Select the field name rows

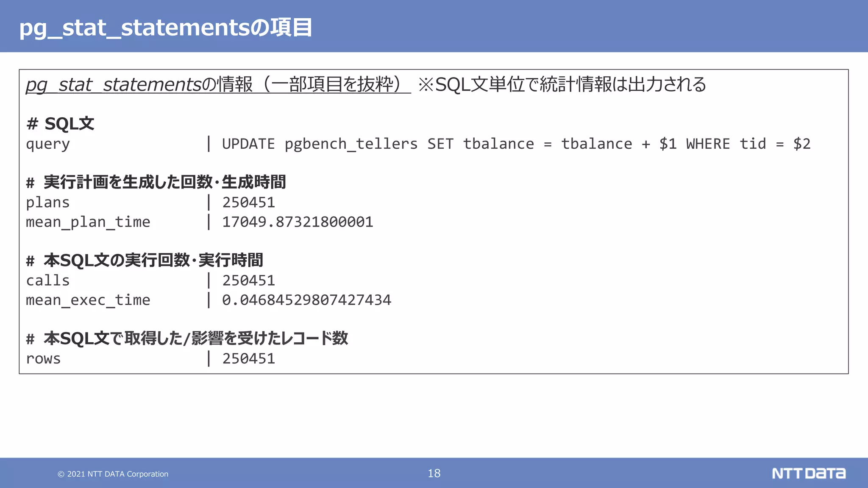(x=43, y=359)
